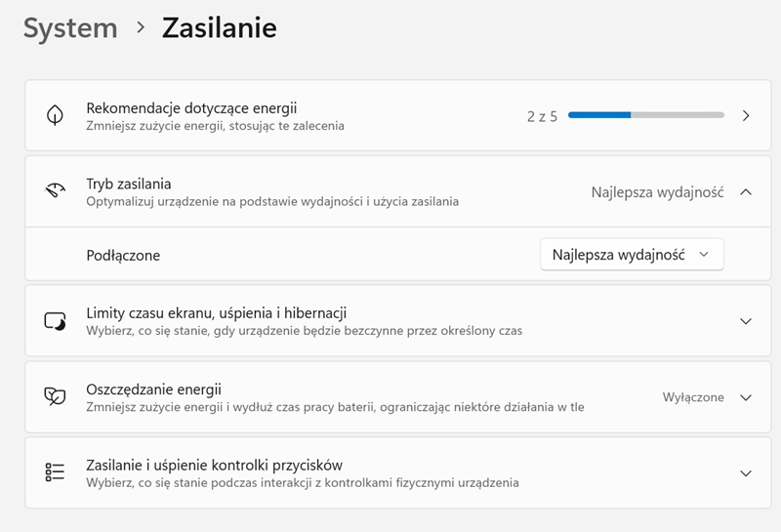Expand the Oszczędzanie energii section chevron
This screenshot has width=781, height=532.
click(x=746, y=397)
